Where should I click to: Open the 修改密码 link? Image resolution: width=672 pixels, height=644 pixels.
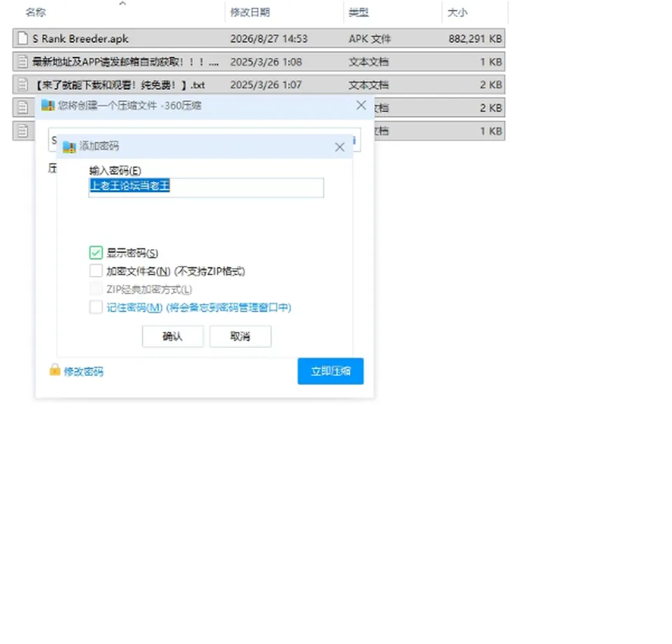pos(83,372)
